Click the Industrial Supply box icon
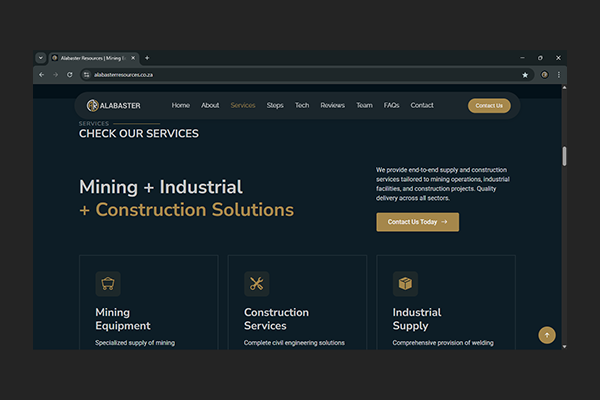600x400 pixels. coord(405,284)
